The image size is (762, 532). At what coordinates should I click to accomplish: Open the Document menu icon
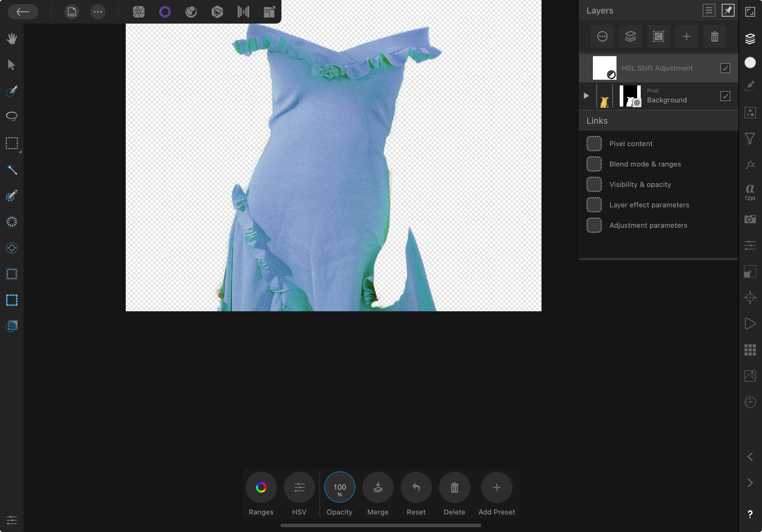[x=72, y=12]
